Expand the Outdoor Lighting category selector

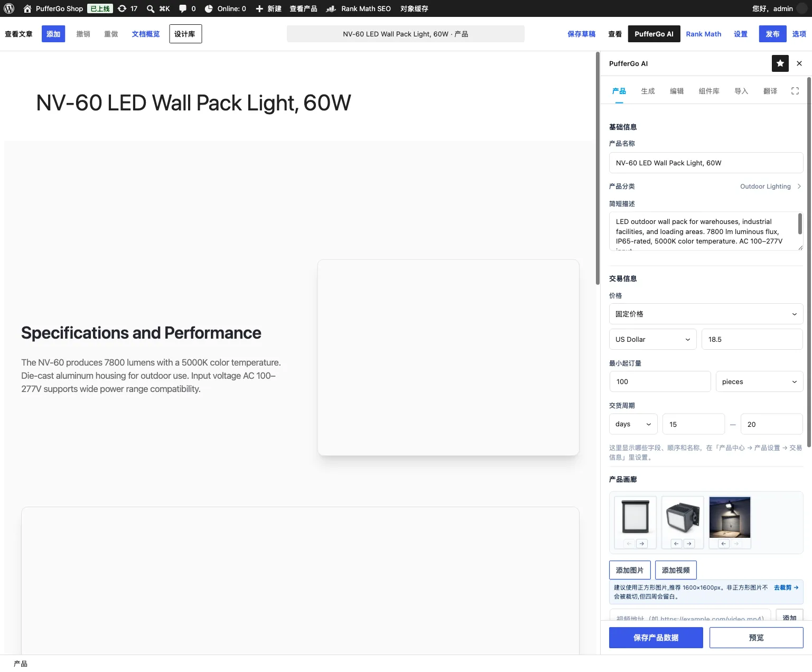point(771,186)
